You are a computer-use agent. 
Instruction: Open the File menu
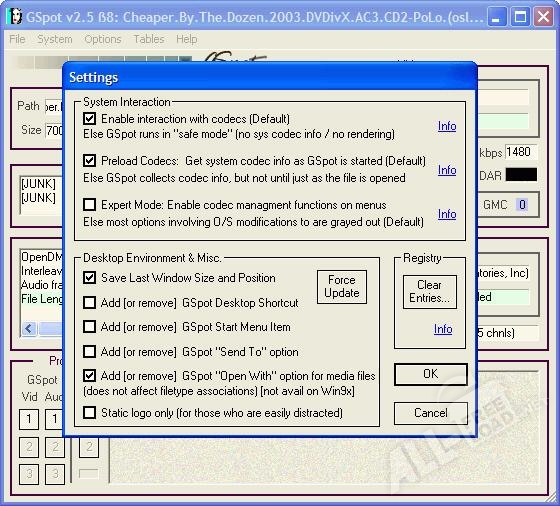pyautogui.click(x=17, y=39)
